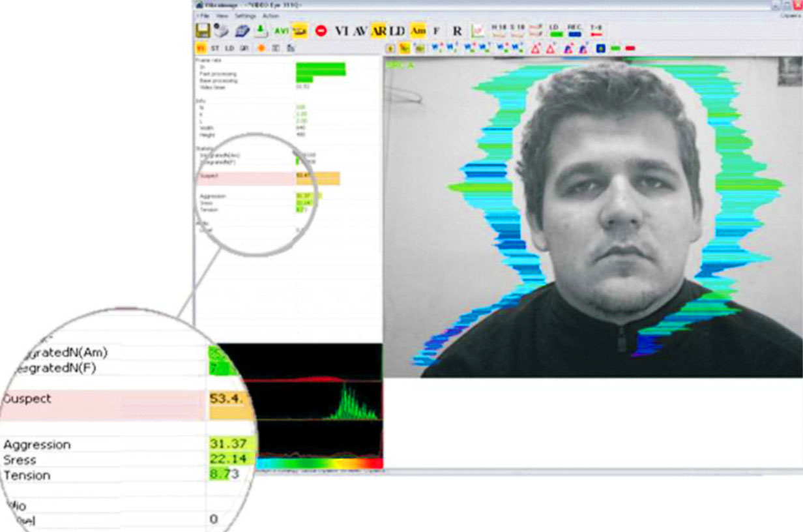The image size is (803, 532).
Task: Click the orange Suspect value bar
Action: tap(317, 178)
